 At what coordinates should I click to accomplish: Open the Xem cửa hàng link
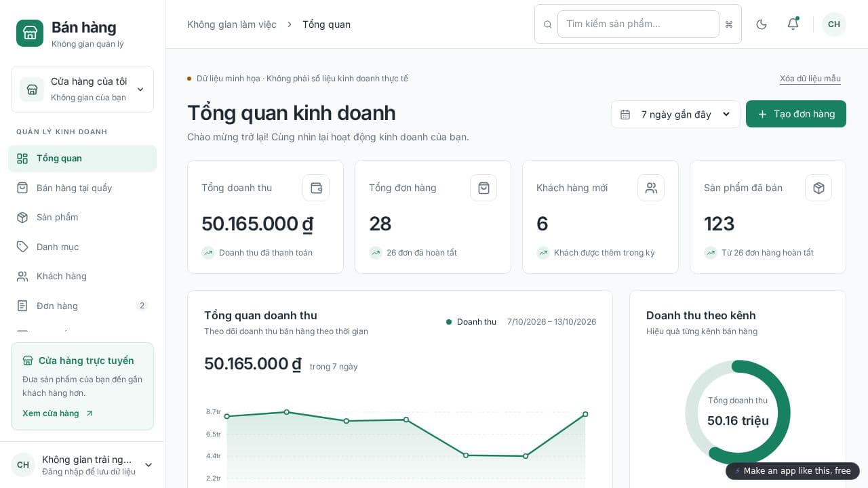pyautogui.click(x=58, y=413)
